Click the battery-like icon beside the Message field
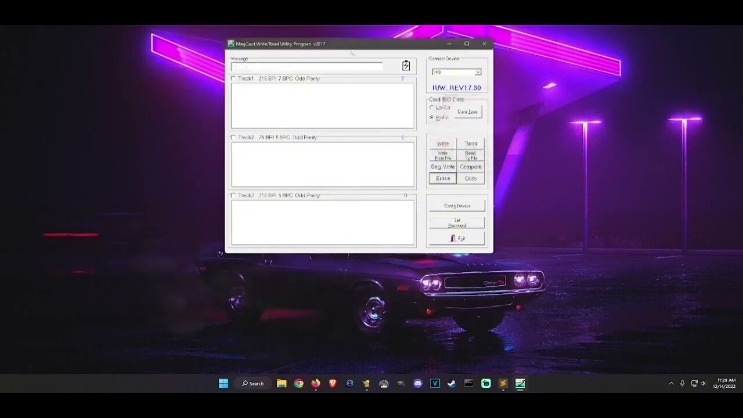 click(406, 65)
